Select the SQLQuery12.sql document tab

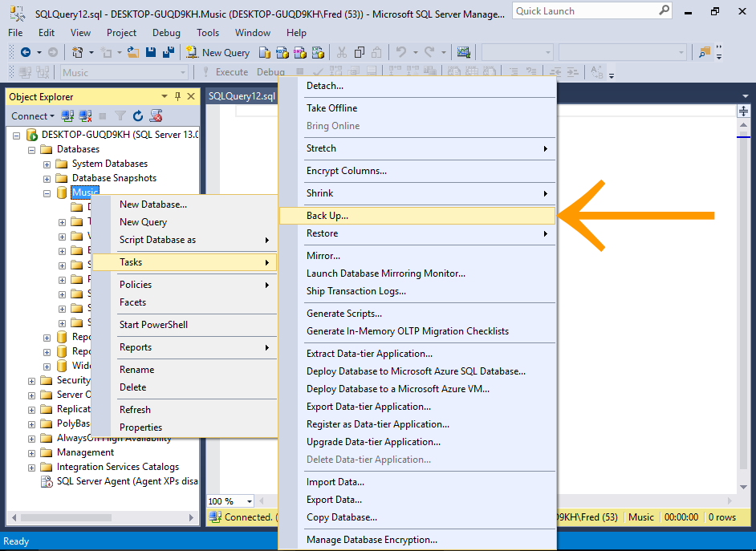tap(242, 96)
